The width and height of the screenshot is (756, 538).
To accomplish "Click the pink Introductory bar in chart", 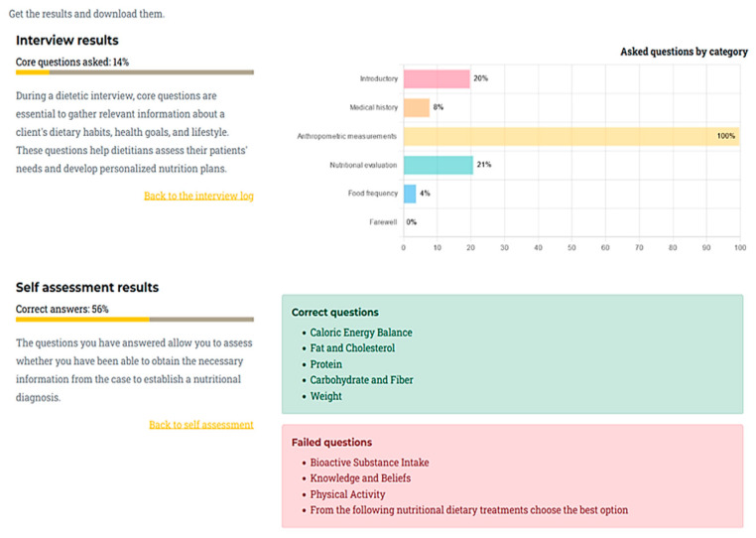I will click(x=437, y=78).
